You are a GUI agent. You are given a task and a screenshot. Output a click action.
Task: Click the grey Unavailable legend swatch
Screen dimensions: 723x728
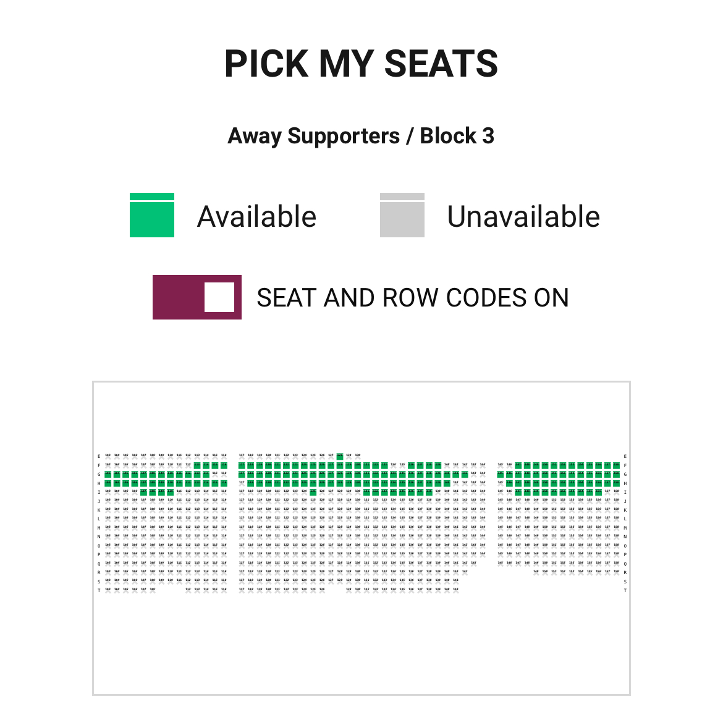coord(402,216)
